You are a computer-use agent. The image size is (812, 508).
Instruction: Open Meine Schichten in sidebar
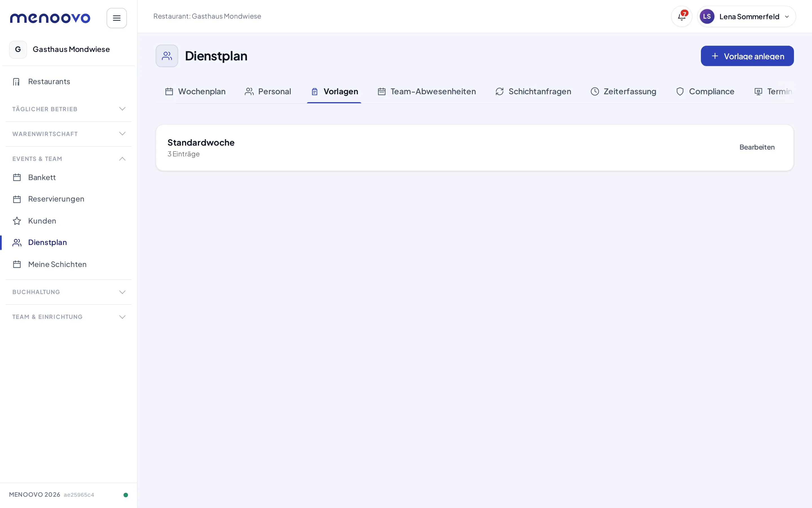(69, 264)
